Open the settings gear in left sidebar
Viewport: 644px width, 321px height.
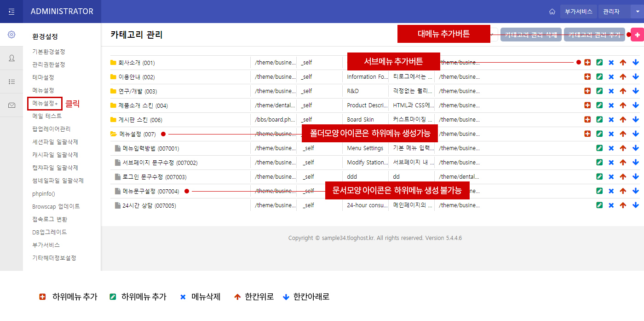coord(11,35)
